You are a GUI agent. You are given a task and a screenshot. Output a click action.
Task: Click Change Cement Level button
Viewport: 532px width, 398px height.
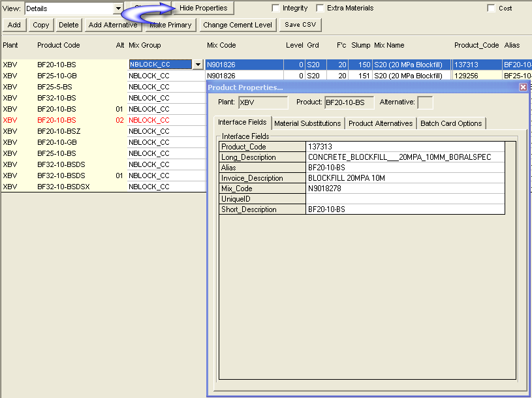point(238,25)
